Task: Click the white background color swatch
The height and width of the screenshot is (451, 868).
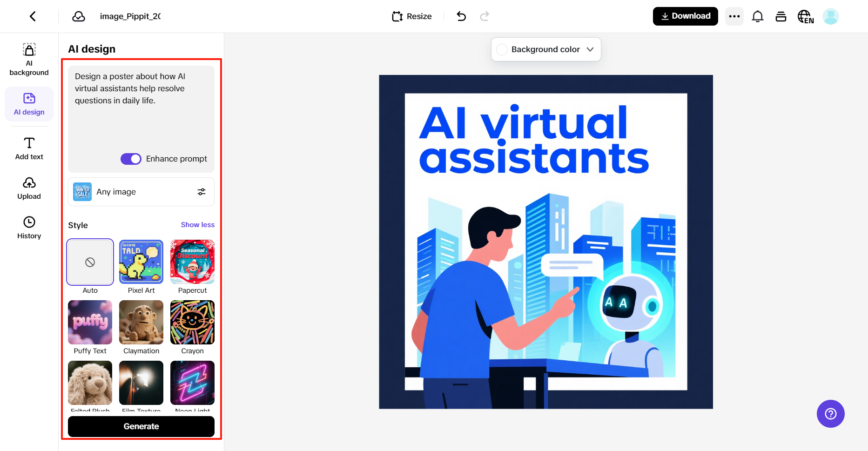Action: pyautogui.click(x=502, y=49)
